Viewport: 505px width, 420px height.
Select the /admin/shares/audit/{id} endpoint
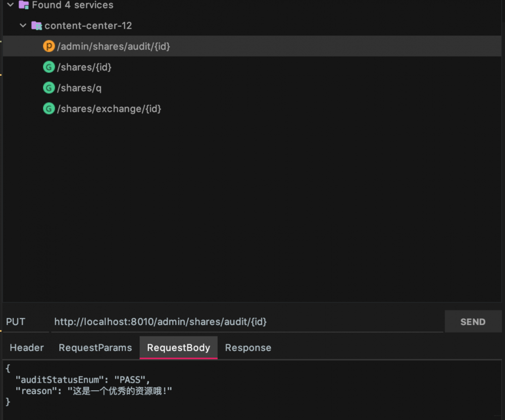pos(114,46)
